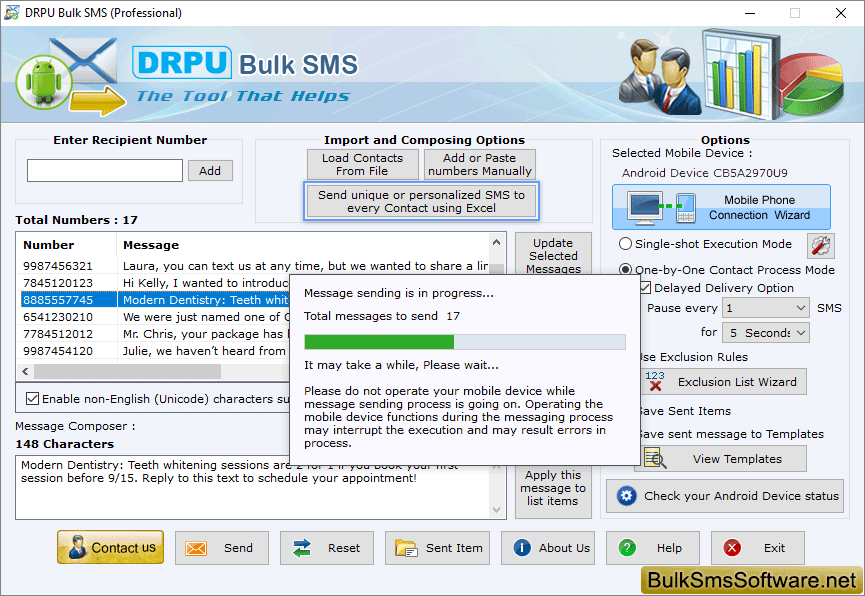Click in the Message Composer text area

point(253,487)
